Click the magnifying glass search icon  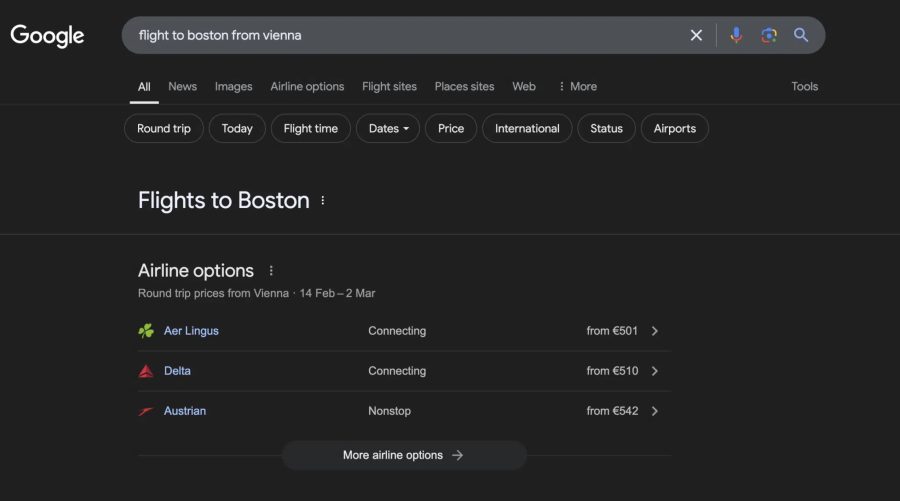801,36
